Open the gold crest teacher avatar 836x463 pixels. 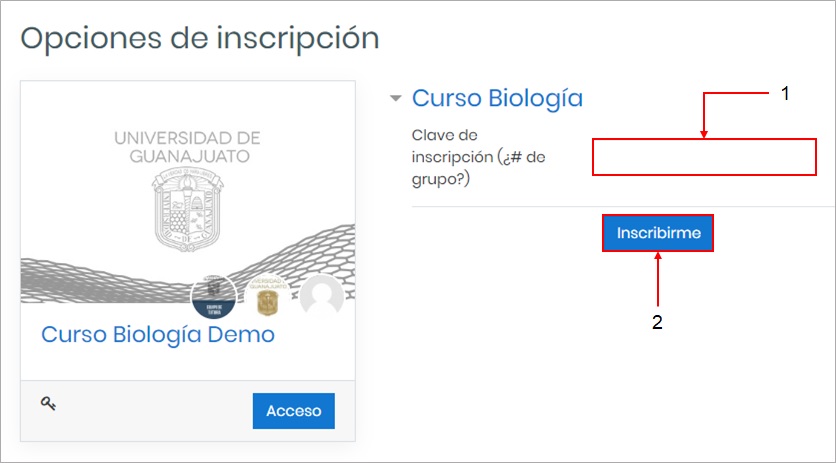[x=268, y=297]
